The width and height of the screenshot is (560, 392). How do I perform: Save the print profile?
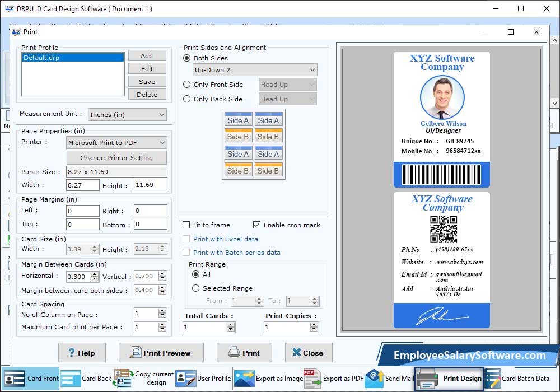click(147, 81)
